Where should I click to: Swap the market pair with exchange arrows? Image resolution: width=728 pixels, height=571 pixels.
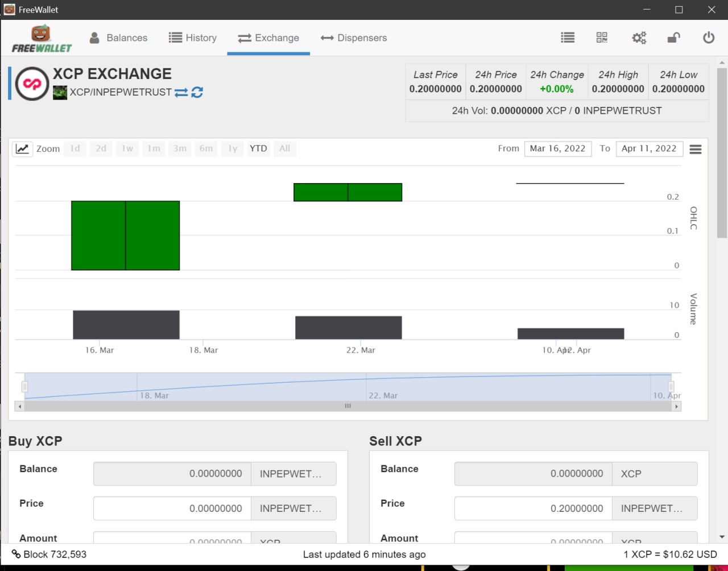coord(181,92)
